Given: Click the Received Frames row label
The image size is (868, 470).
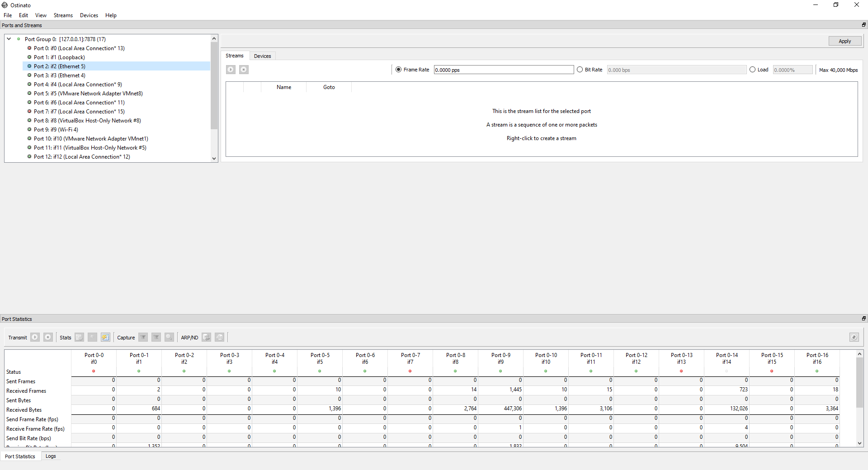Looking at the screenshot, I should coord(26,390).
